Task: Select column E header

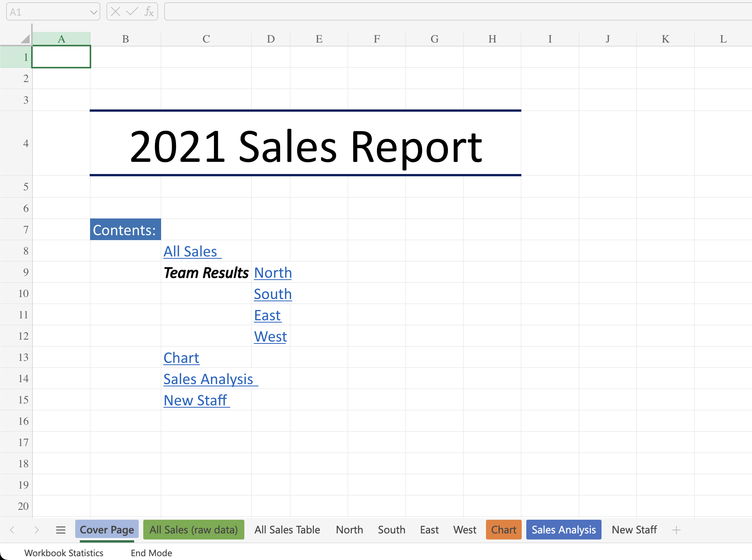Action: coord(319,39)
